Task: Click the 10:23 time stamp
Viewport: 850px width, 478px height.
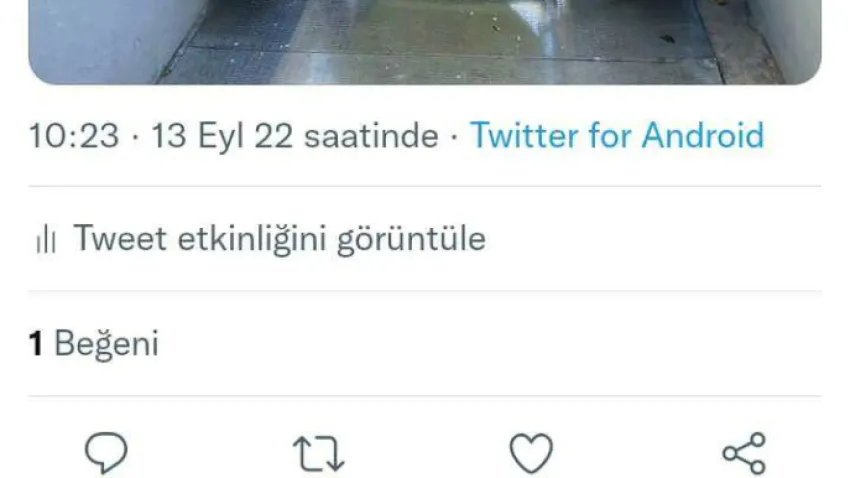Action: 74,135
